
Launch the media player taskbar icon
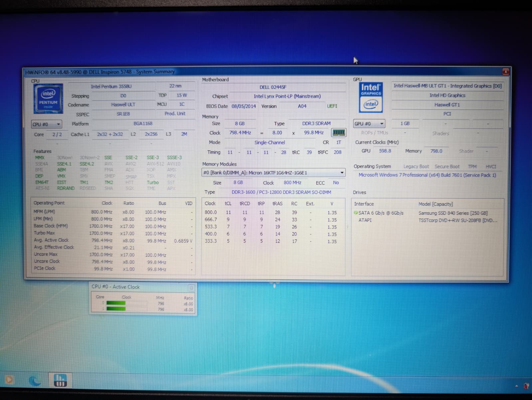(x=9, y=379)
